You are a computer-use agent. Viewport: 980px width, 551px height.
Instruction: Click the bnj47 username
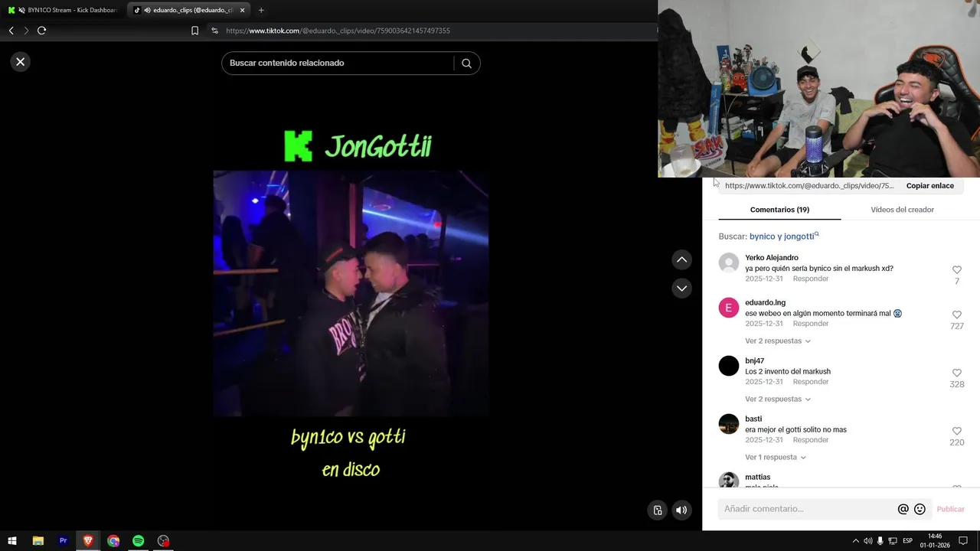[755, 361]
